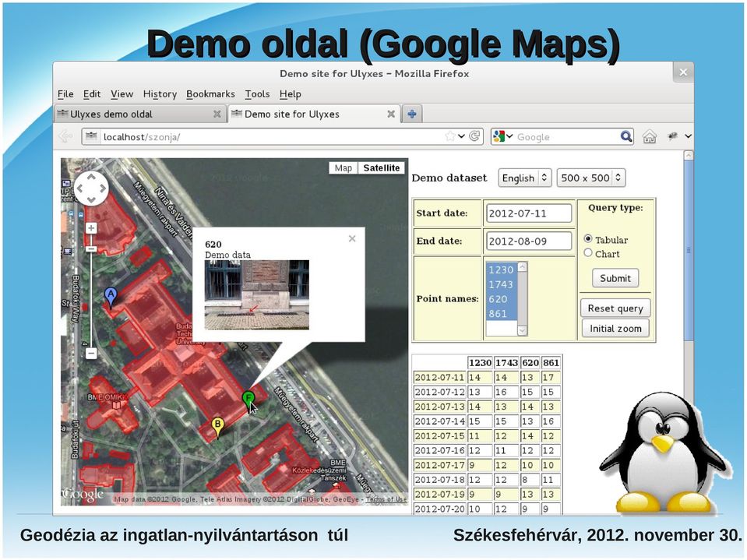Select the Tabular query type radio button
The image size is (747, 560).
[x=588, y=239]
